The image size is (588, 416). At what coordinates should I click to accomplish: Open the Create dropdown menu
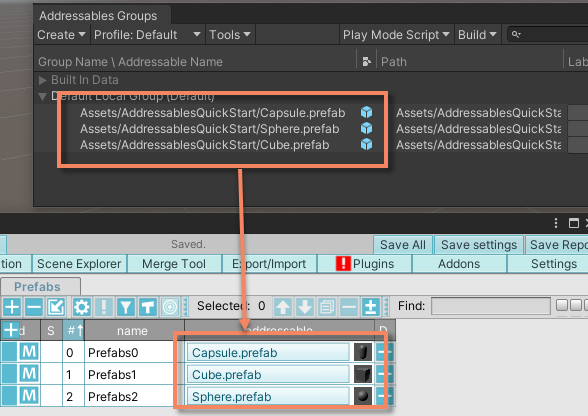point(62,35)
